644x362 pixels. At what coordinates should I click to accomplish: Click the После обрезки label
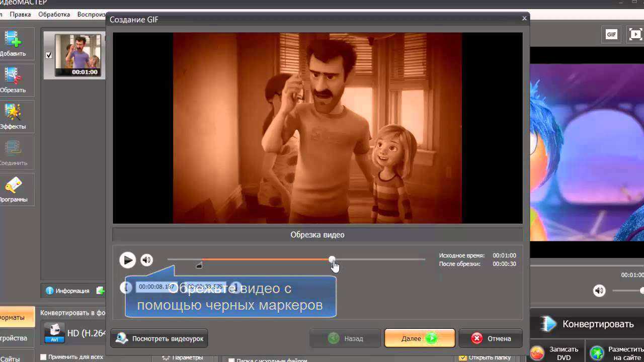click(459, 264)
